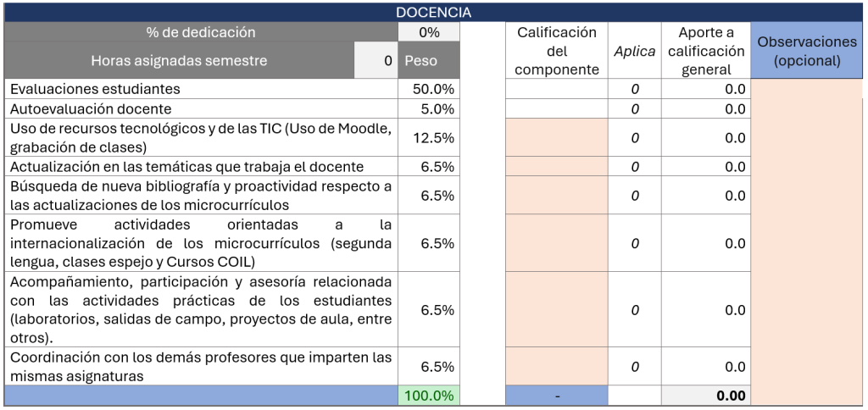
Task: Select the Aplica column header
Action: [635, 51]
